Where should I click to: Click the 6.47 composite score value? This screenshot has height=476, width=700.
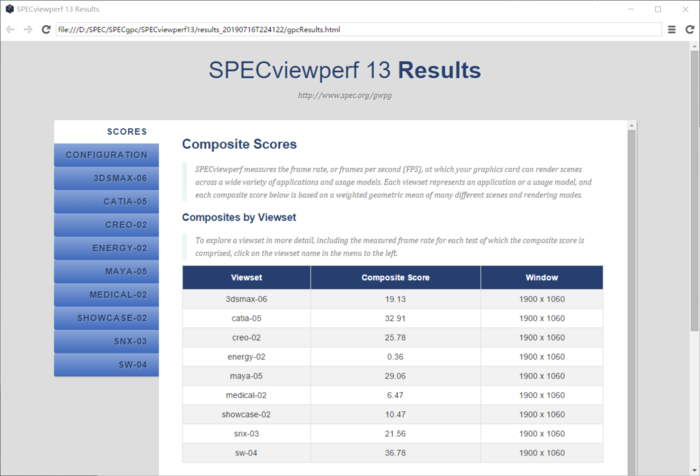[396, 395]
